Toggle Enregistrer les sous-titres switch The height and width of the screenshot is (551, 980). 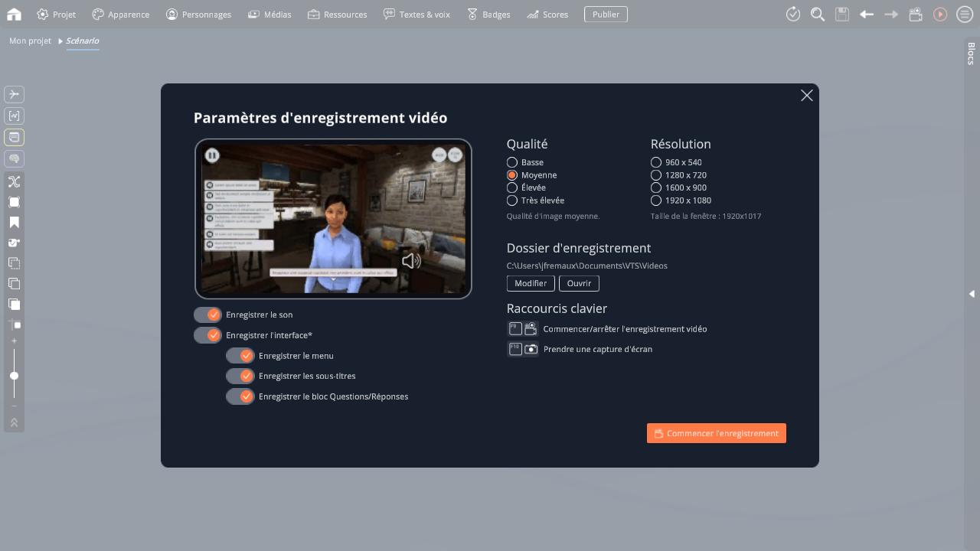click(240, 376)
